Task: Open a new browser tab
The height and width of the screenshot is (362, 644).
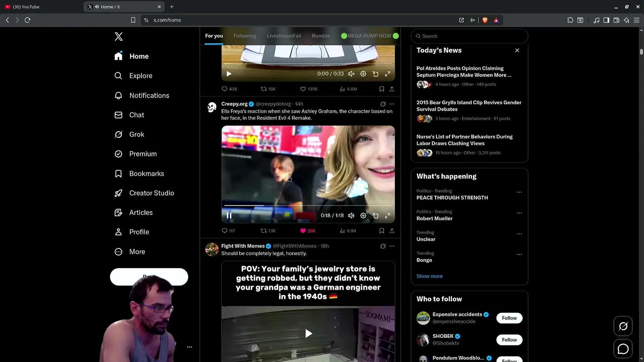Action: pos(172,7)
